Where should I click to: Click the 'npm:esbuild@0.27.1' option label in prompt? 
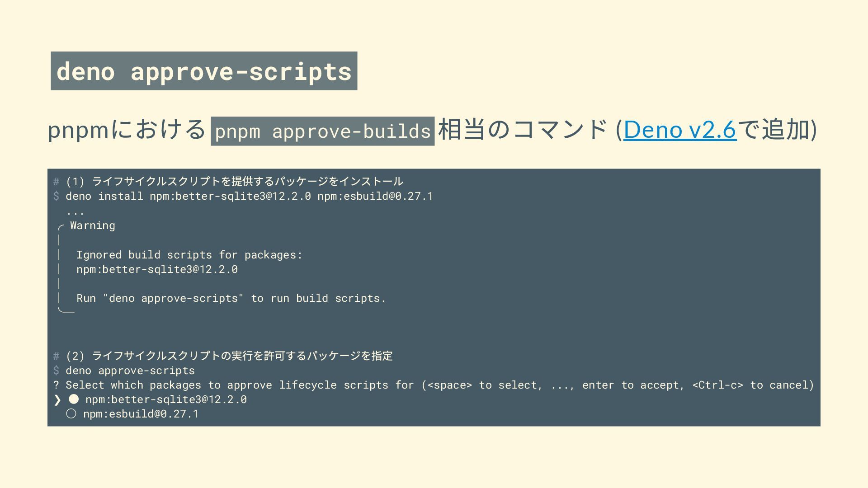pyautogui.click(x=141, y=414)
